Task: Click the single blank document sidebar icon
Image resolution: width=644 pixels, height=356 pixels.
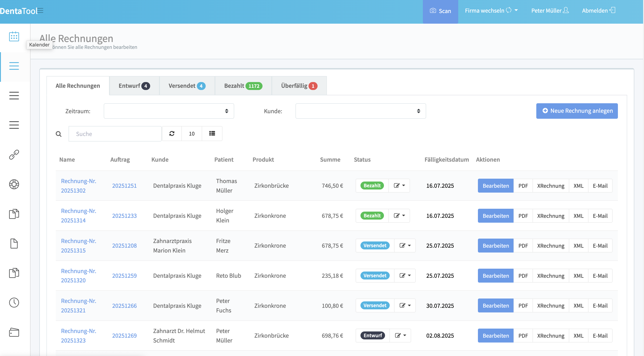Action: [x=14, y=243]
